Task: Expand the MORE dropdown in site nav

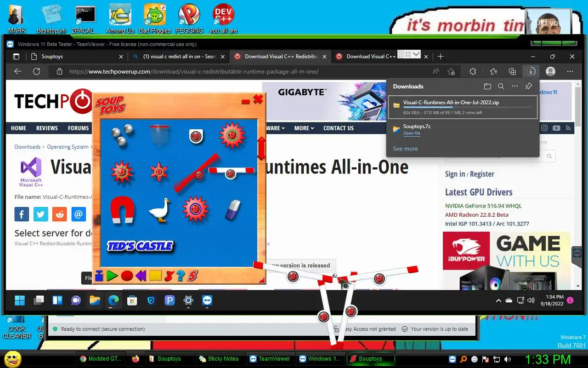Action: pos(304,128)
